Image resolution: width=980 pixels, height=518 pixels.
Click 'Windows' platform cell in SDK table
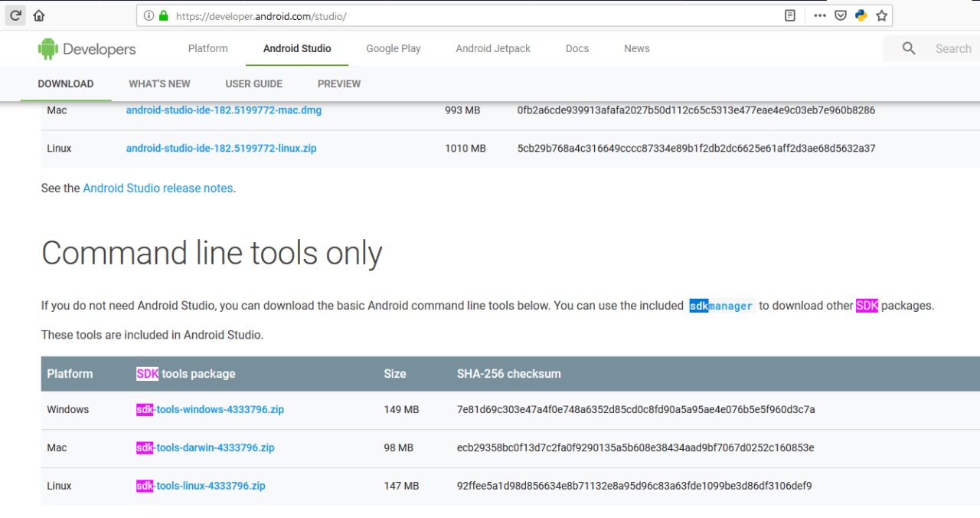[68, 410]
